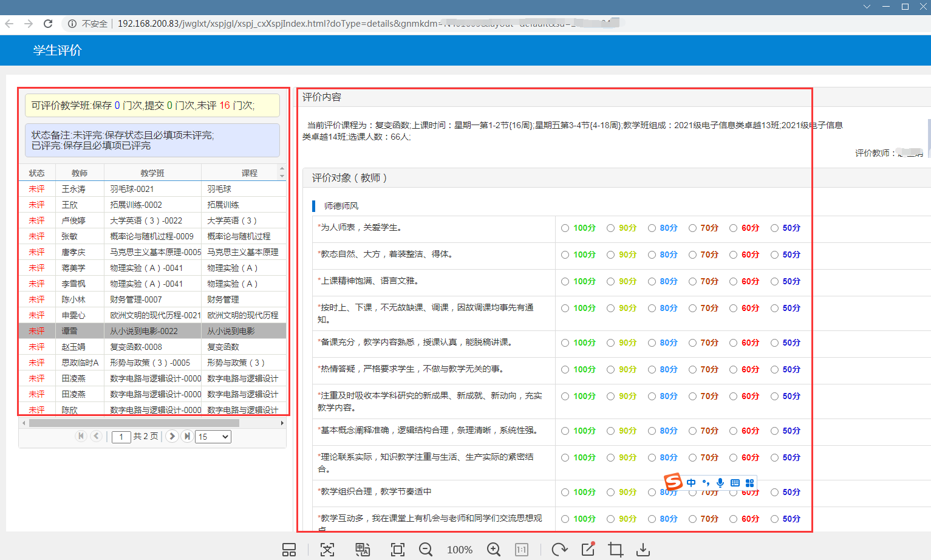Jump to last page of course list
This screenshot has height=560, width=931.
click(x=187, y=436)
